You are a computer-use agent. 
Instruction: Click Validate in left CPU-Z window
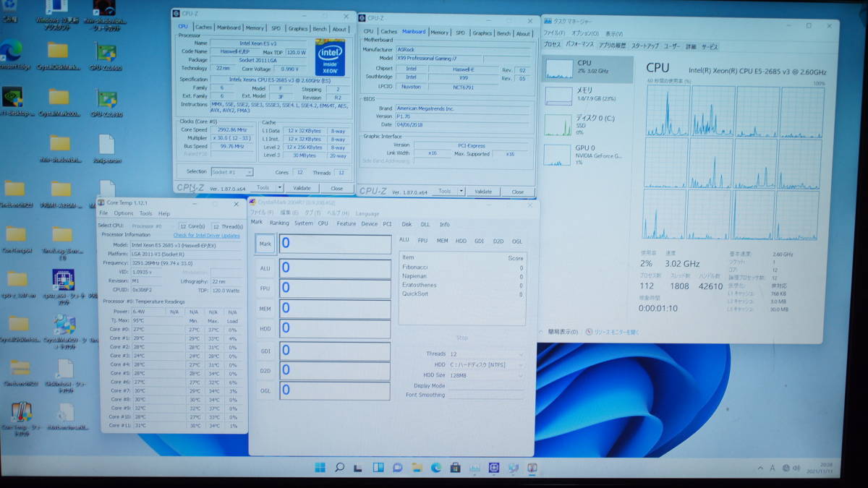pos(301,188)
